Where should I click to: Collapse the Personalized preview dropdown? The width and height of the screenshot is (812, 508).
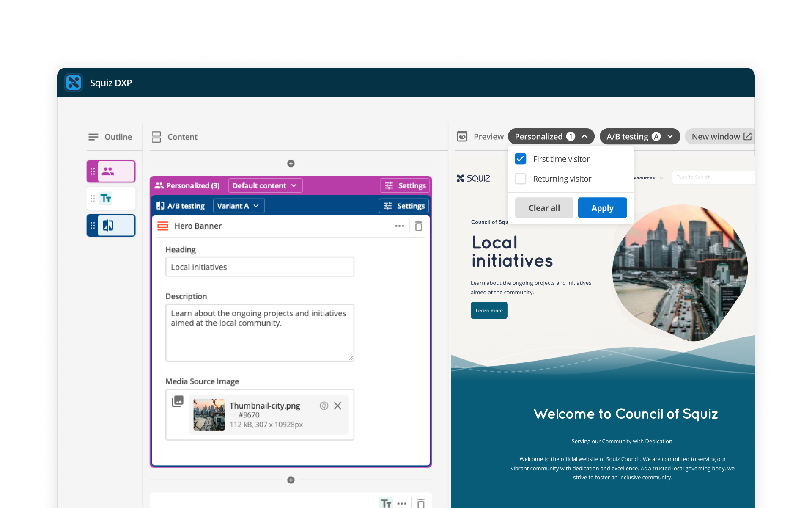coord(551,136)
